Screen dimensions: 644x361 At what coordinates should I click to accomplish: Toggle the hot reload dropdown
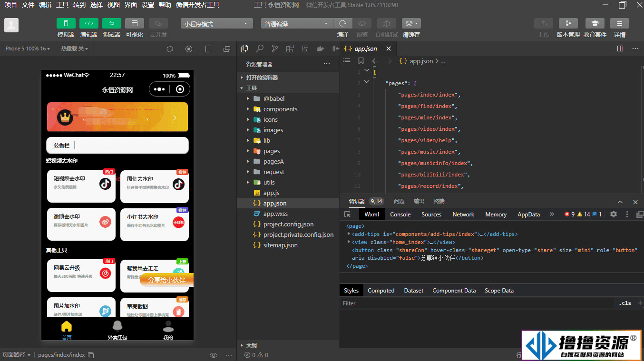(x=75, y=49)
